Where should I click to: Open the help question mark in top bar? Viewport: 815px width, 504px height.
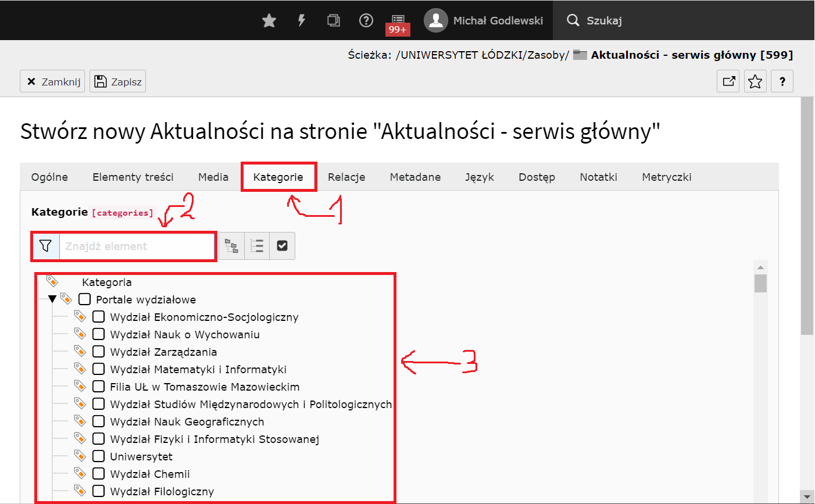tap(366, 21)
